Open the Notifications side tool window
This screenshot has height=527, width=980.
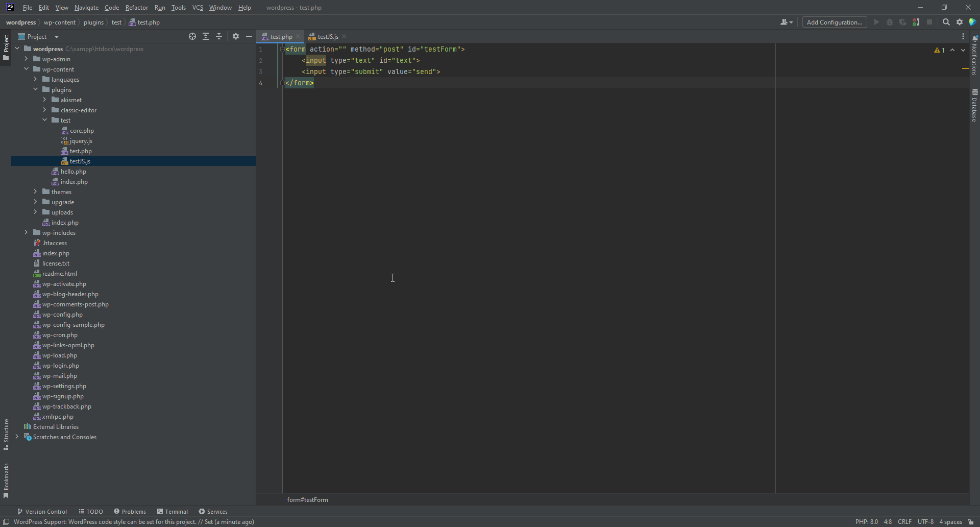click(x=974, y=56)
